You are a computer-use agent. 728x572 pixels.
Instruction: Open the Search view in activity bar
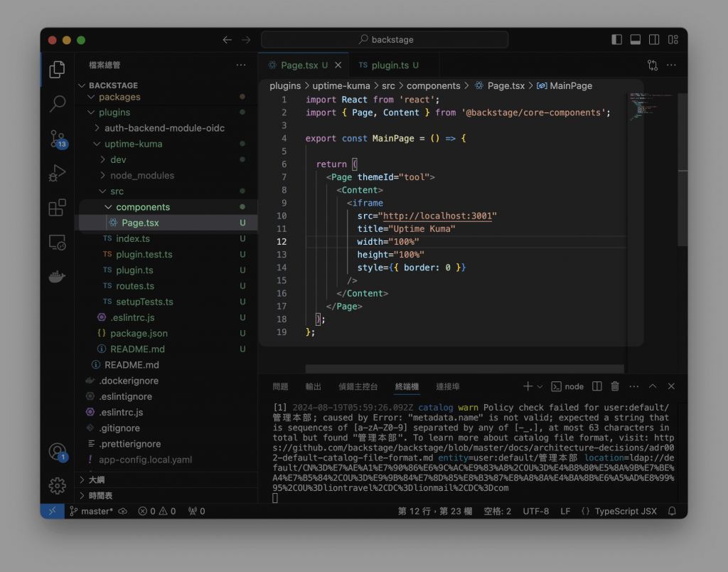point(58,104)
